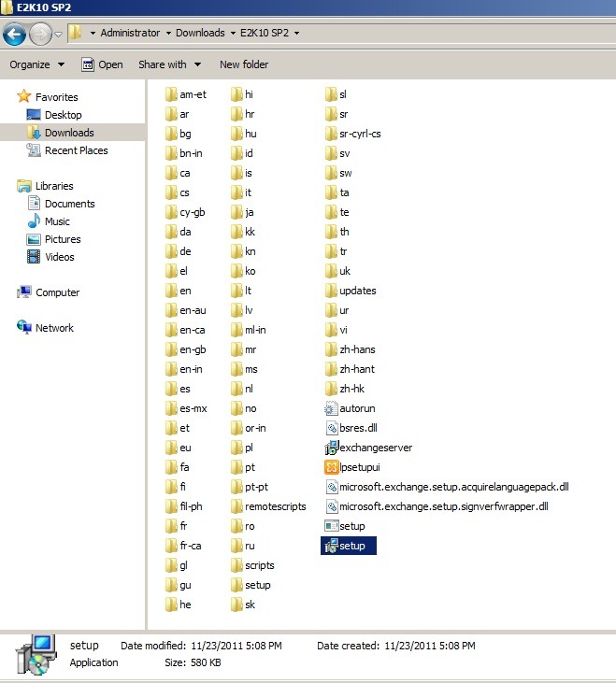Open Recent Places in navigation pane
The image size is (616, 683).
pos(76,150)
